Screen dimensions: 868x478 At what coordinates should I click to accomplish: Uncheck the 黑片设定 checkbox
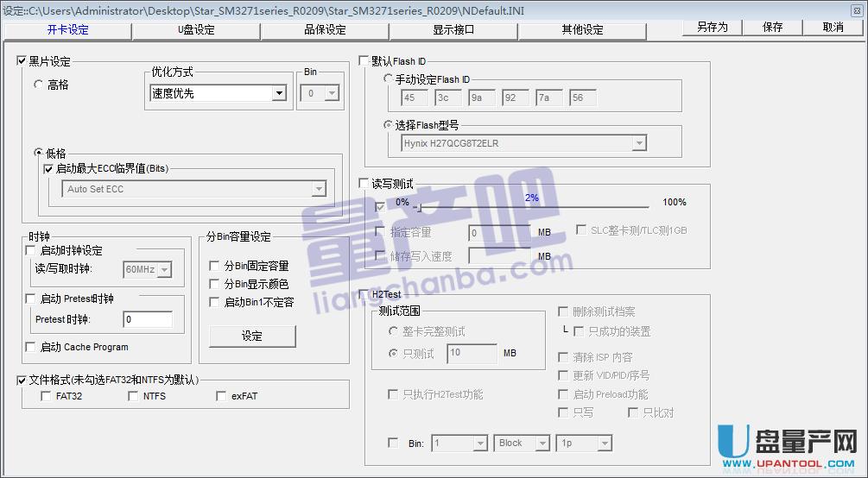click(x=22, y=62)
